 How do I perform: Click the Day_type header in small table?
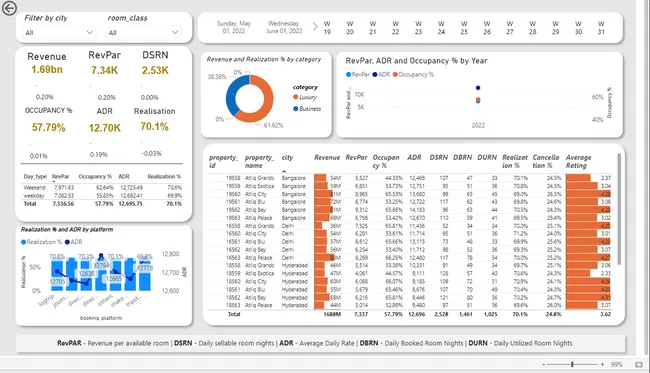pos(35,177)
